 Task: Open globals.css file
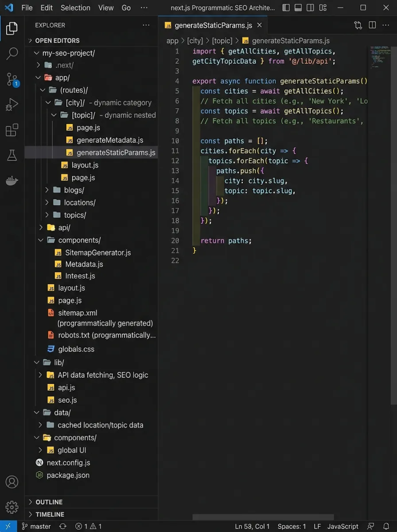coord(91,349)
